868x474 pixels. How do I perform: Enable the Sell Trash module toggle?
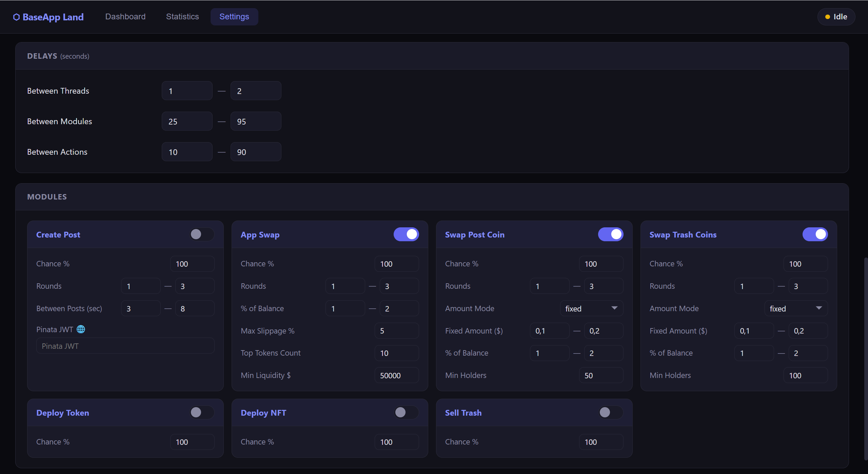[x=611, y=413]
